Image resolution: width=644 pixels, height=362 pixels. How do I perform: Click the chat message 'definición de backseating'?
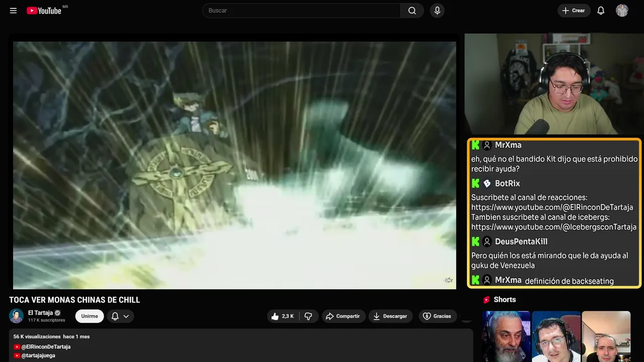569,281
